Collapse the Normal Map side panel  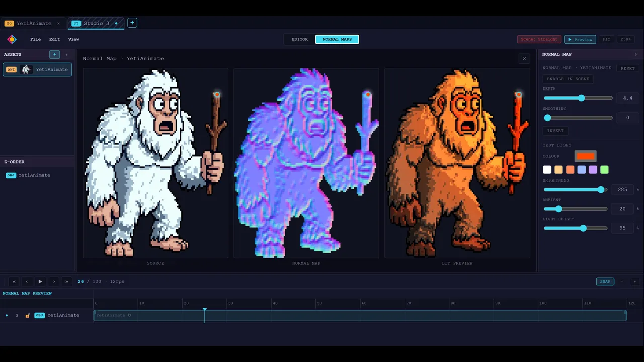635,54
